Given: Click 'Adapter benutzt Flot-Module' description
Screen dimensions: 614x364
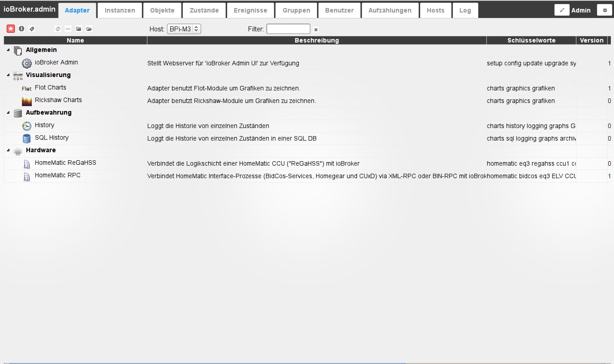Looking at the screenshot, I should (x=224, y=88).
